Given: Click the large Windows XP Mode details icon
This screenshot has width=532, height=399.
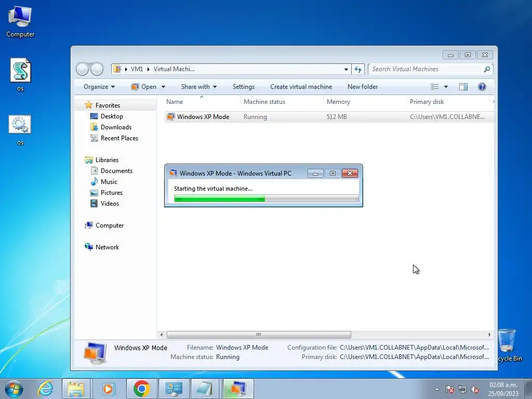Looking at the screenshot, I should (95, 353).
